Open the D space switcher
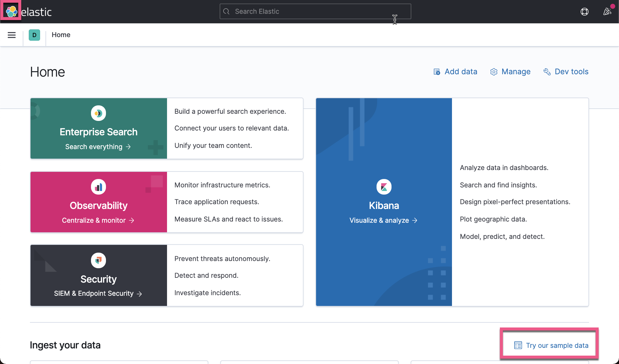Image resolution: width=619 pixels, height=364 pixels. point(34,35)
